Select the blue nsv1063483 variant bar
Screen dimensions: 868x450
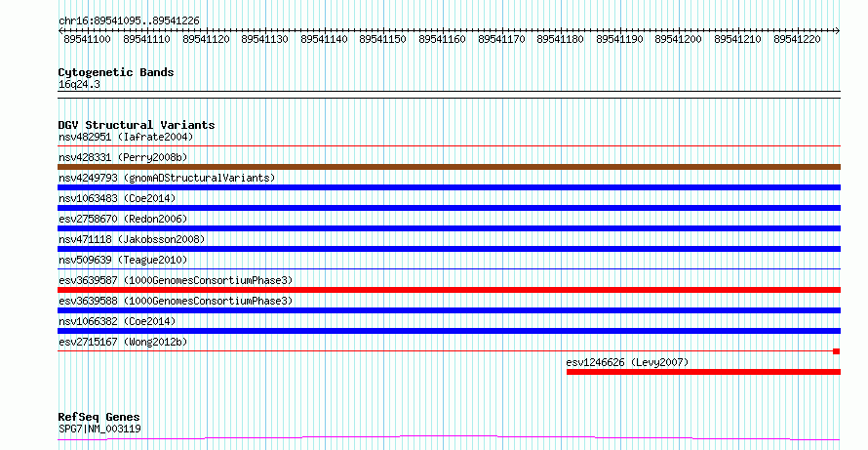(x=449, y=208)
